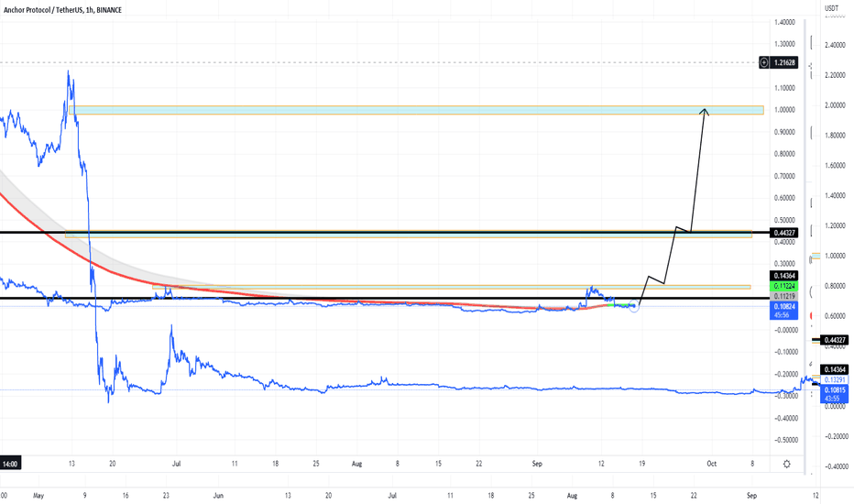The image size is (854, 504).
Task: Click the 0.90000 price scale value
Action: click(x=784, y=132)
